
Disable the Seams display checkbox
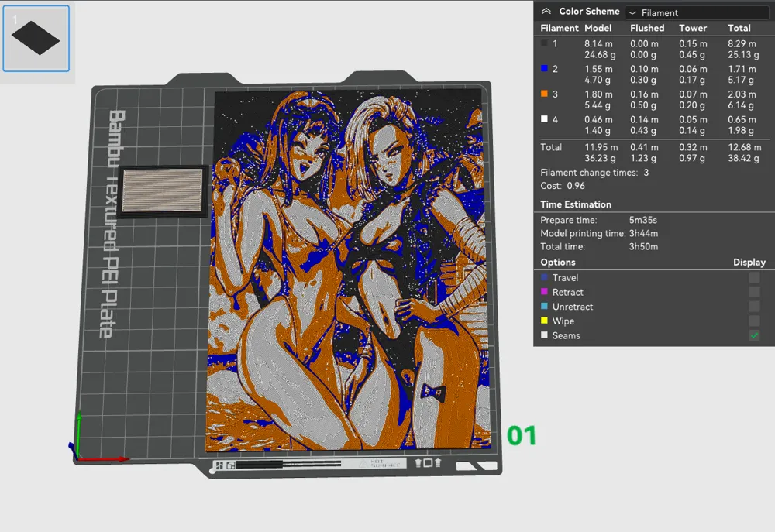click(754, 335)
